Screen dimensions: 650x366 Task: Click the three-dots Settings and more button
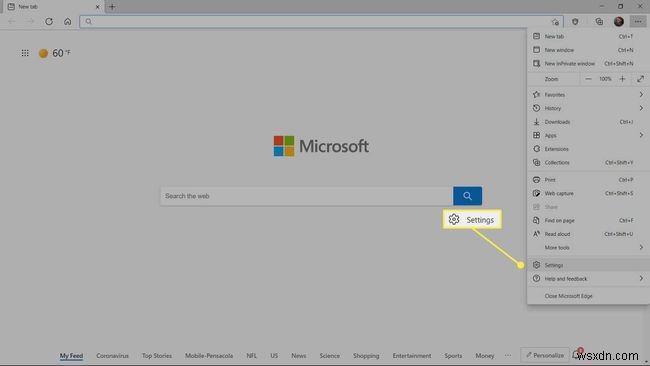click(638, 22)
